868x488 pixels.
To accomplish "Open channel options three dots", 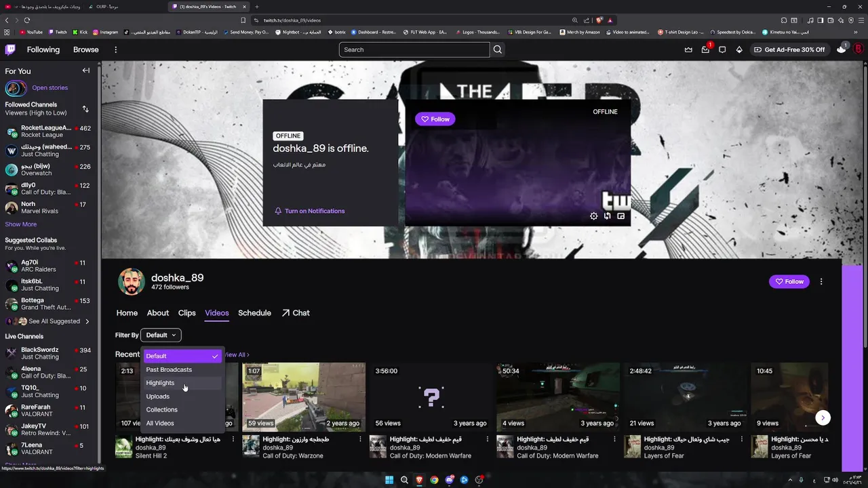I will click(821, 281).
